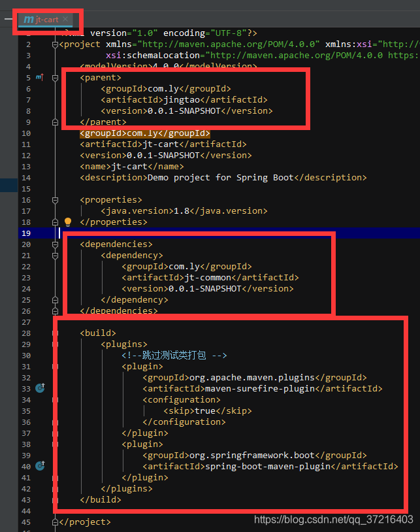420x532 pixels.
Task: Click the name jt-cart element line
Action: 132,167
